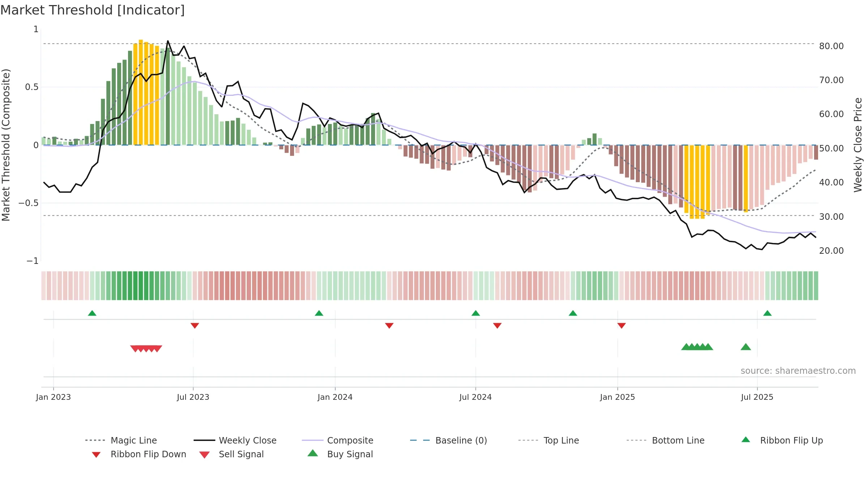This screenshot has height=488, width=868.
Task: Click the 50.00 price axis tick
Action: point(831,149)
